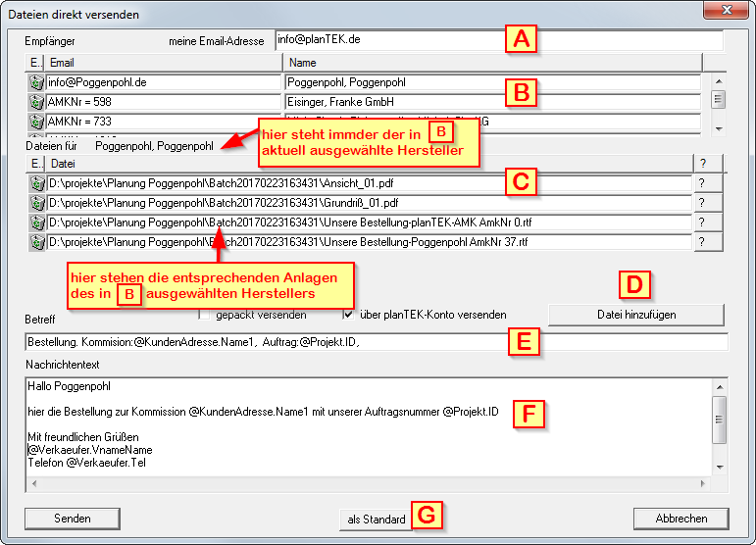Click 'Datei hinzufügen' to add a file

(635, 315)
